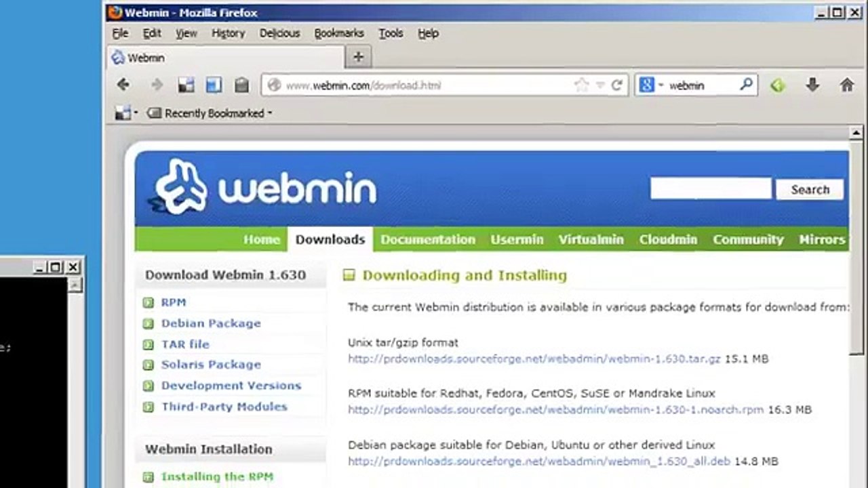This screenshot has width=868, height=488.
Task: Download the webmin-1.630-1.noarch.rpm link
Action: pos(556,409)
